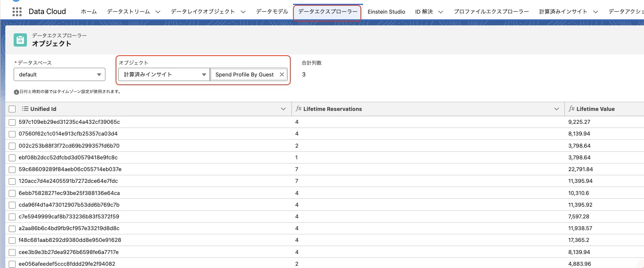This screenshot has height=268, width=644.
Task: Expand the データストリーム tab chevron
Action: 158,12
